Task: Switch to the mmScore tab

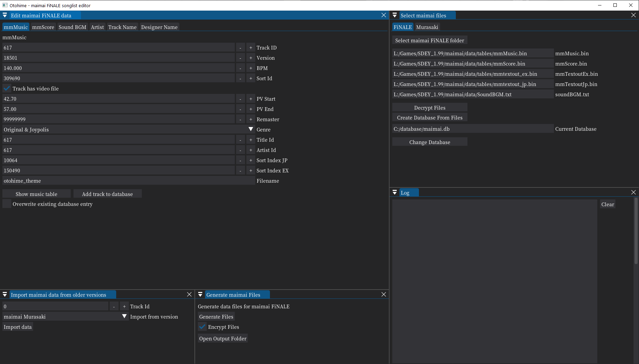Action: click(43, 27)
